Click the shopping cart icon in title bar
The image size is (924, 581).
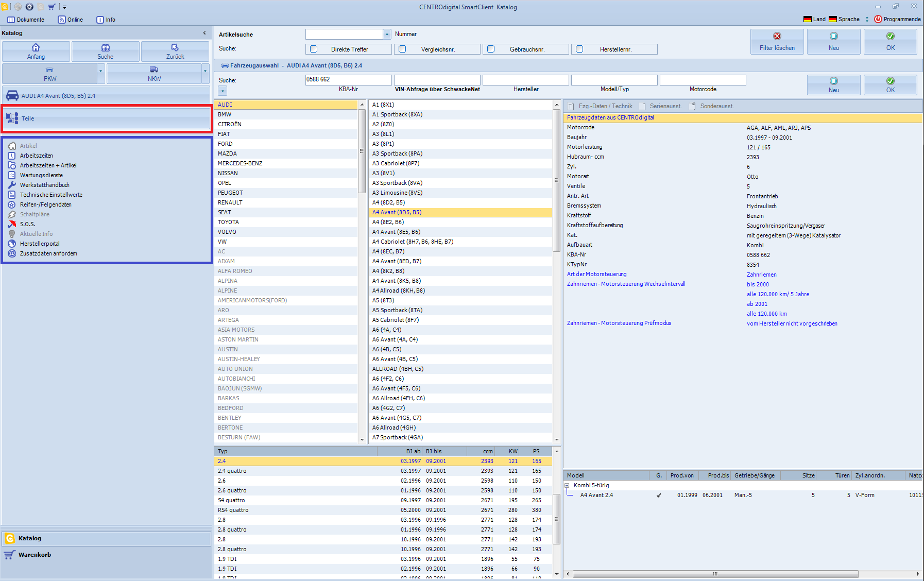coord(52,7)
